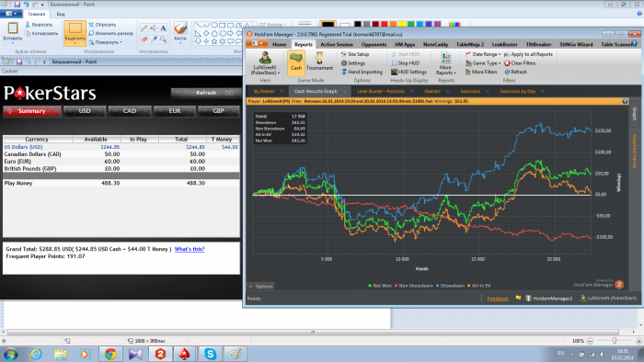Open the TableNinja 2 tab
Screen dimensions: 644x362
(x=470, y=44)
